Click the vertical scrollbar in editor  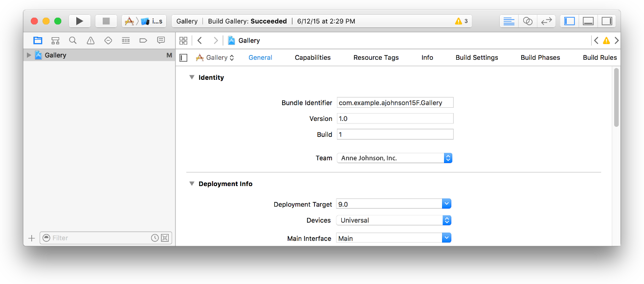(x=616, y=98)
